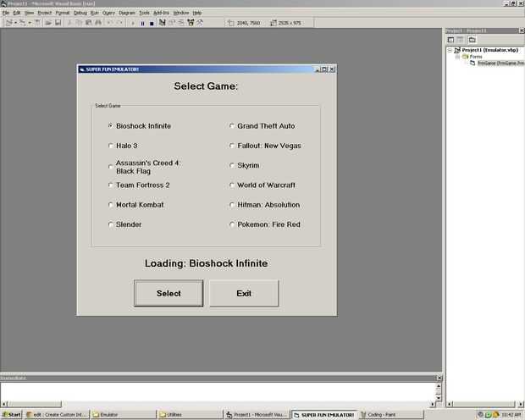Click the Break (pause) toolbar icon
525x420 pixels.
[x=142, y=23]
